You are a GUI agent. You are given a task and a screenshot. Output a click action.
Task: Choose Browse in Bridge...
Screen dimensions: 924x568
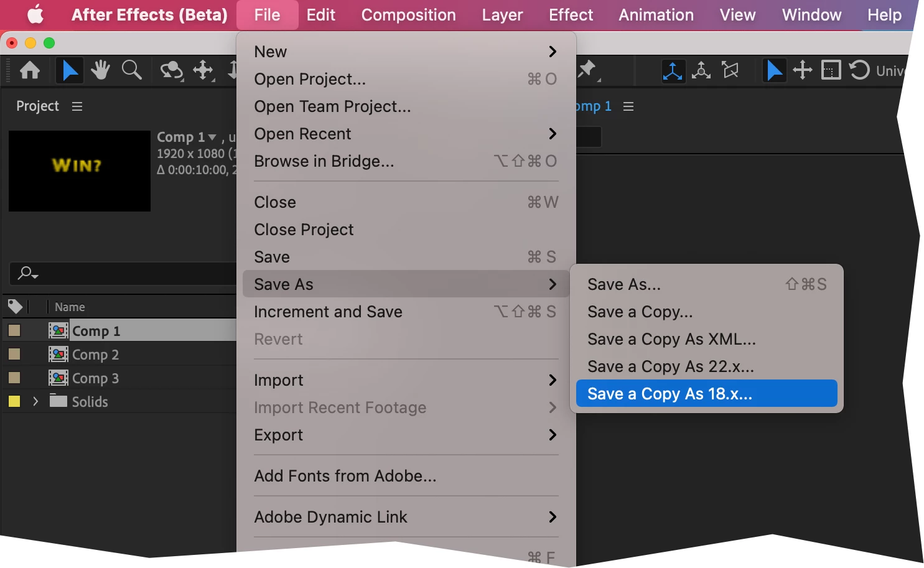tap(406, 161)
